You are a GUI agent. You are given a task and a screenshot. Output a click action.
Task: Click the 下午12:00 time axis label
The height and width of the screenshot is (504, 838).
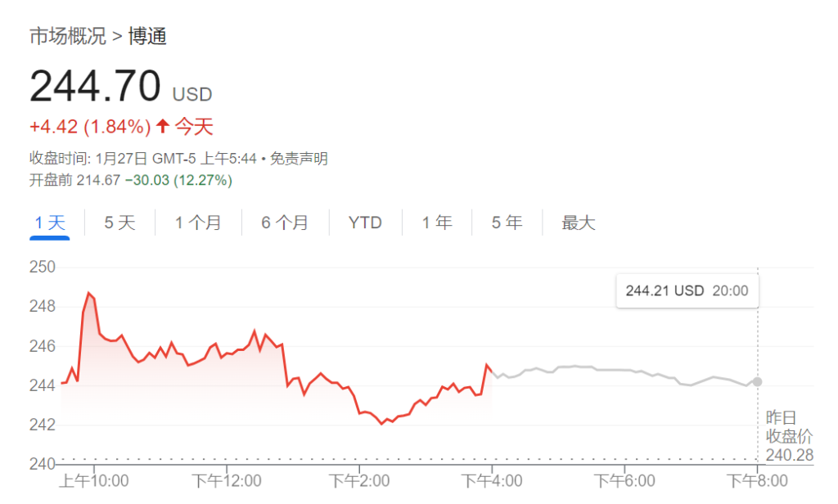[x=227, y=480]
